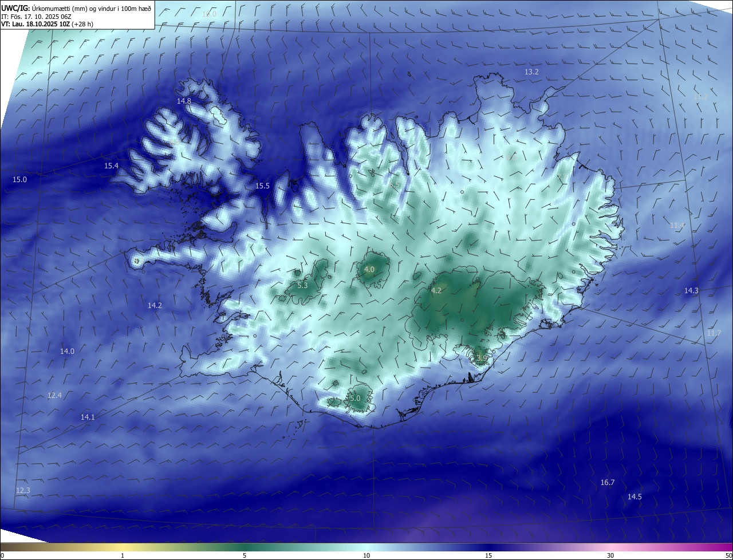
Task: Click the 5 tick on the color scale
Action: point(245,555)
